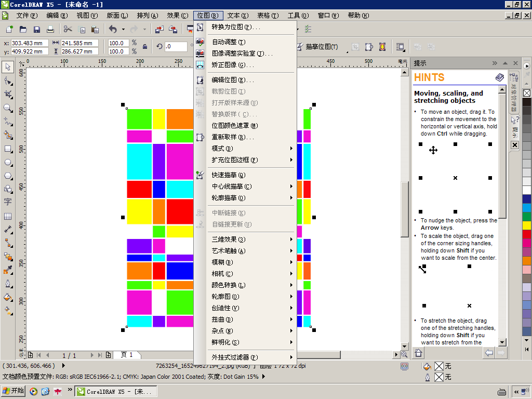
Task: Pick the red palette swatch
Action: tap(527, 234)
